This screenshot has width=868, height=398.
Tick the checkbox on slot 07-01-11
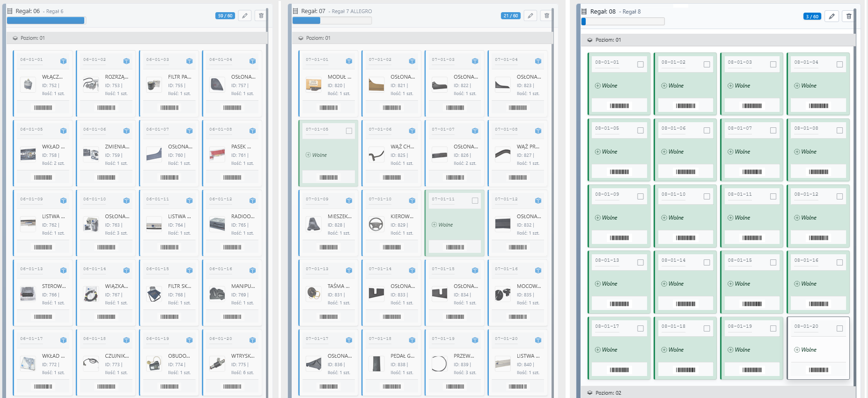475,201
